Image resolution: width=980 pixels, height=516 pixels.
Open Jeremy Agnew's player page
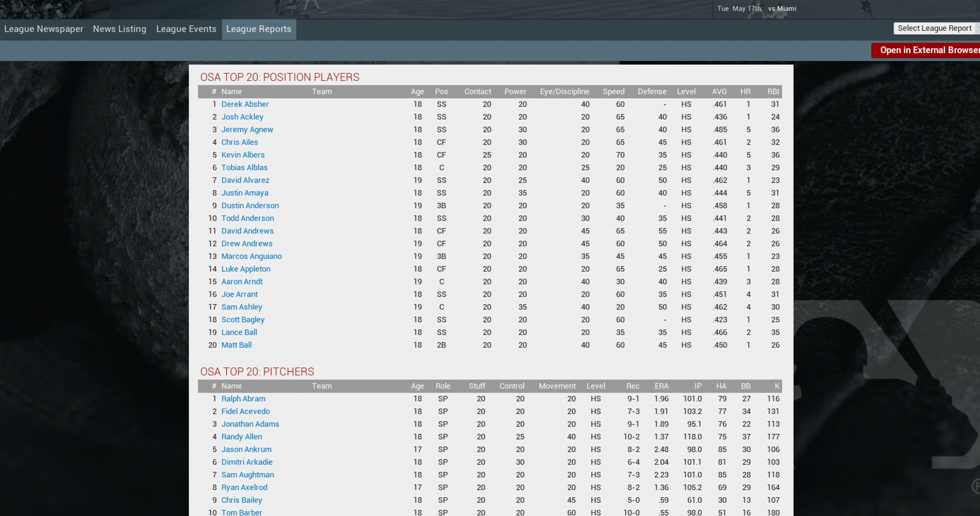(x=247, y=130)
